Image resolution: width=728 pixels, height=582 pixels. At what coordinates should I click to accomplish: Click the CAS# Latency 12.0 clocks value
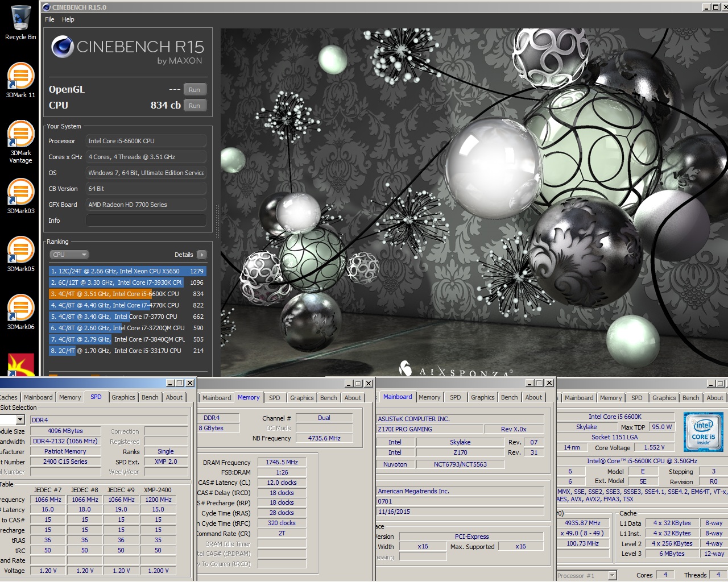282,483
